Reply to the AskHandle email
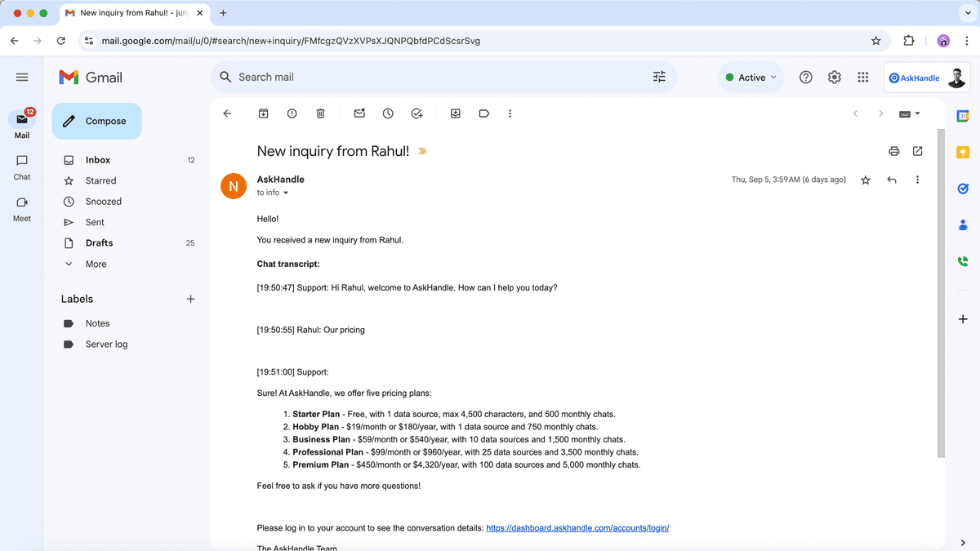This screenshot has height=551, width=980. (x=892, y=180)
